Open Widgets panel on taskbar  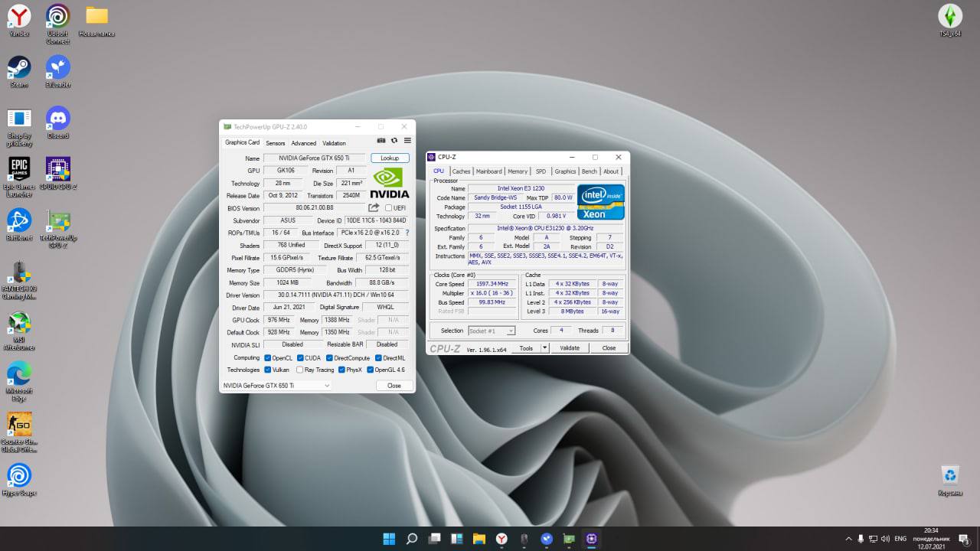457,539
